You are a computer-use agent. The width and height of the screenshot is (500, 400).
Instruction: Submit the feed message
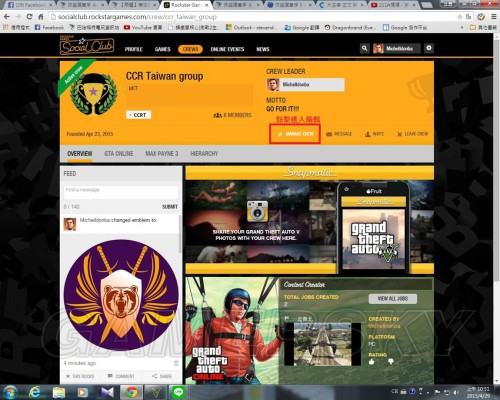[x=170, y=207]
